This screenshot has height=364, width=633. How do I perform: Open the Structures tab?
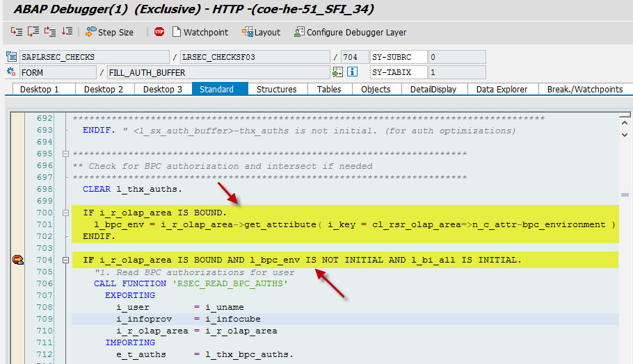278,89
